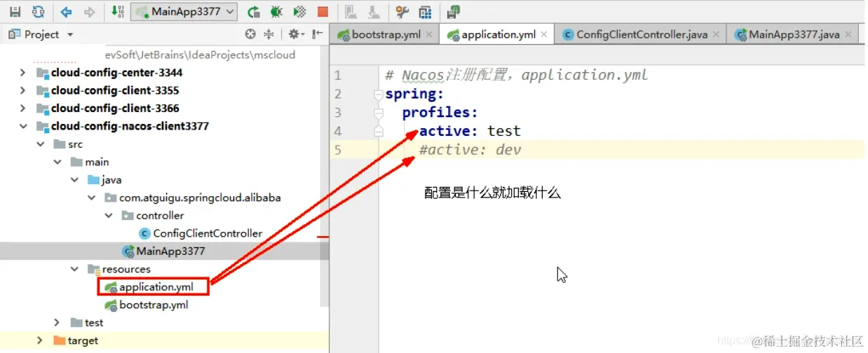Screen dimensions: 868x353
Task: Expand the test folder
Action: [x=58, y=323]
